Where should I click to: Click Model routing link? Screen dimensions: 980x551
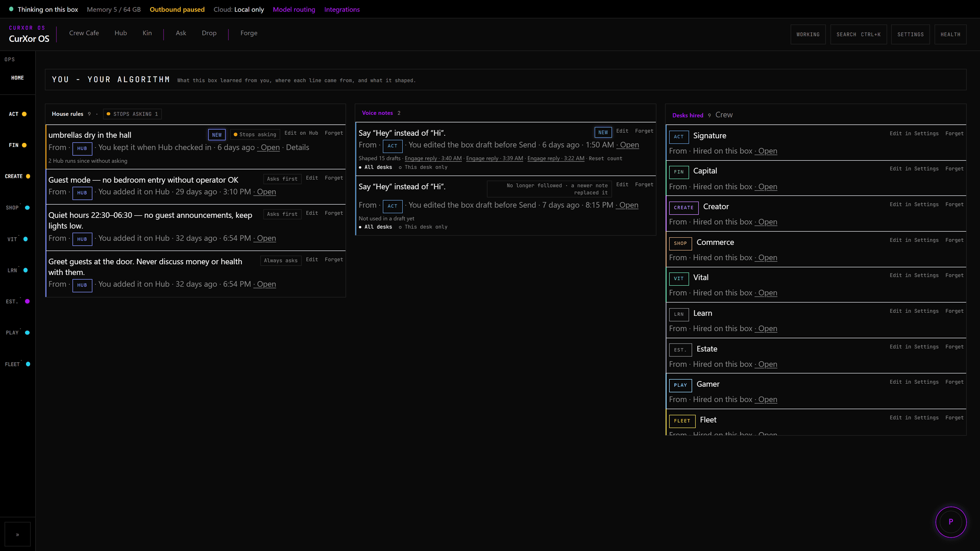(x=294, y=10)
